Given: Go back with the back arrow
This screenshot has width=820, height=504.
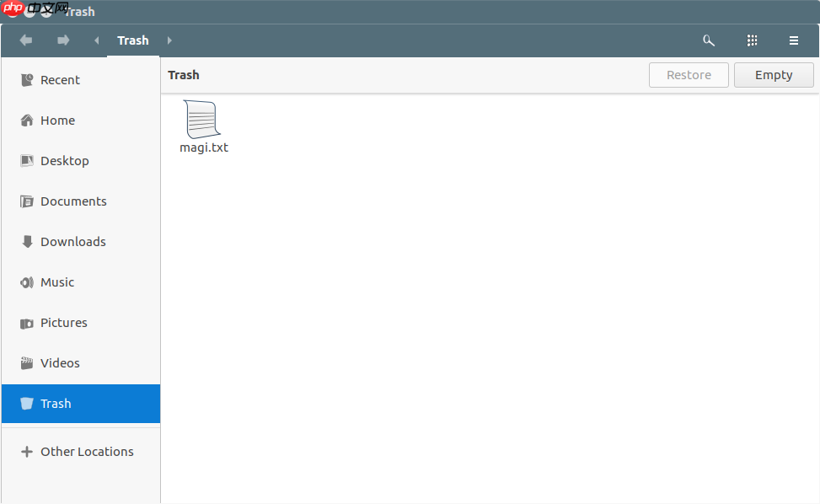Looking at the screenshot, I should coord(25,40).
